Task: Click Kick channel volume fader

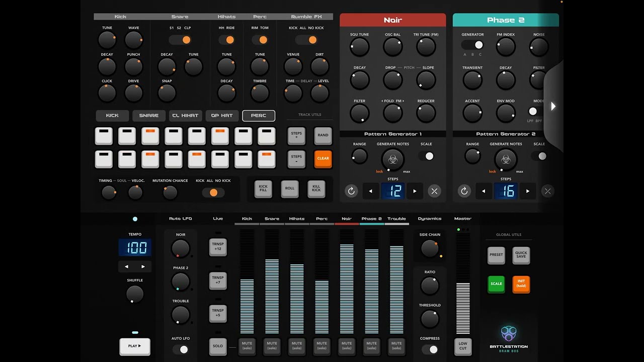Action: 247,282
